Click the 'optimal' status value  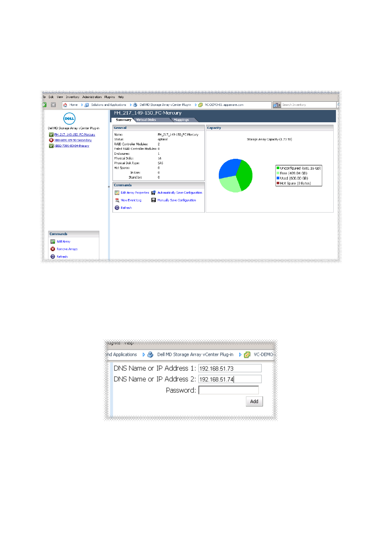(163, 140)
